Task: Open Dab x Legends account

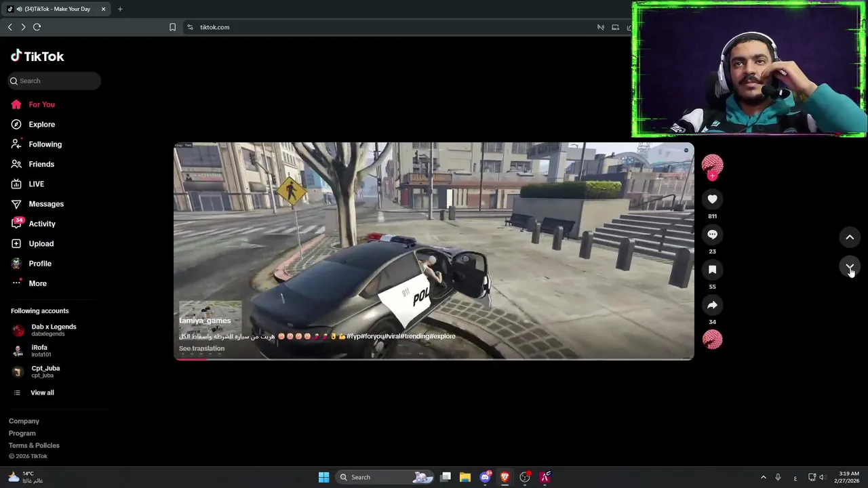Action: 44,330
